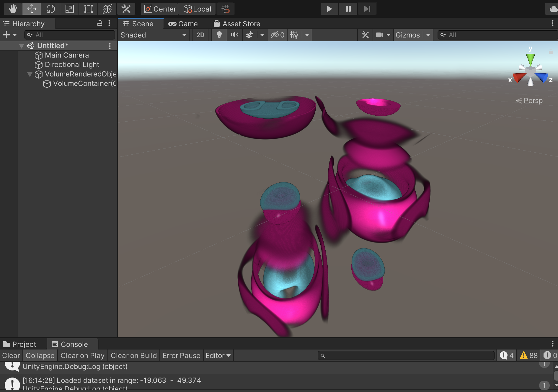
Task: Toggle warning messages filter showing 88
Action: pos(529,355)
